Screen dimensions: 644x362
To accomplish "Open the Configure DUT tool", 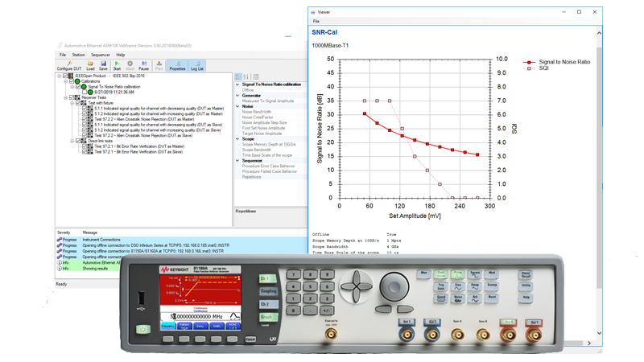I will coord(69,66).
